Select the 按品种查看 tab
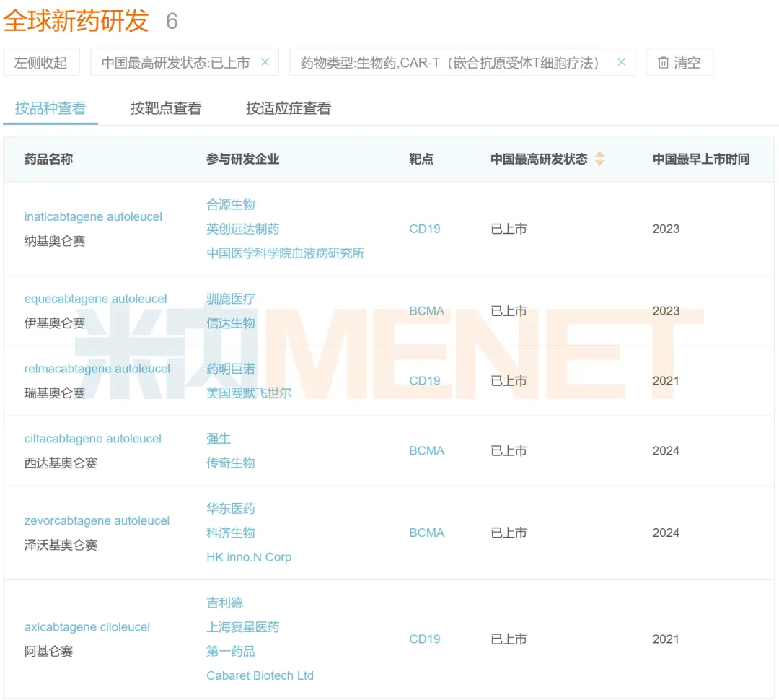 tap(50, 108)
